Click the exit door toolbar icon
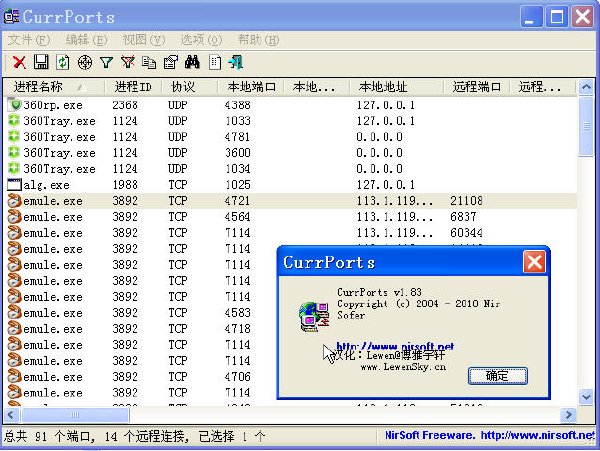This screenshot has height=451, width=600. [x=235, y=62]
